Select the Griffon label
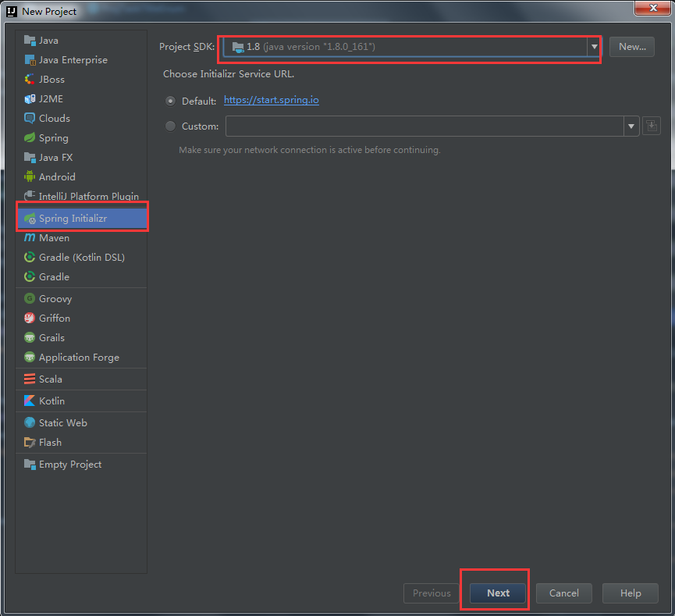Screen dimensions: 675x616 tap(55, 319)
